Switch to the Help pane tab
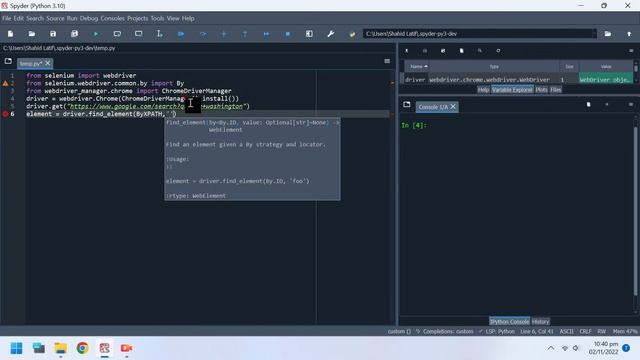This screenshot has height=360, width=640. click(x=483, y=90)
